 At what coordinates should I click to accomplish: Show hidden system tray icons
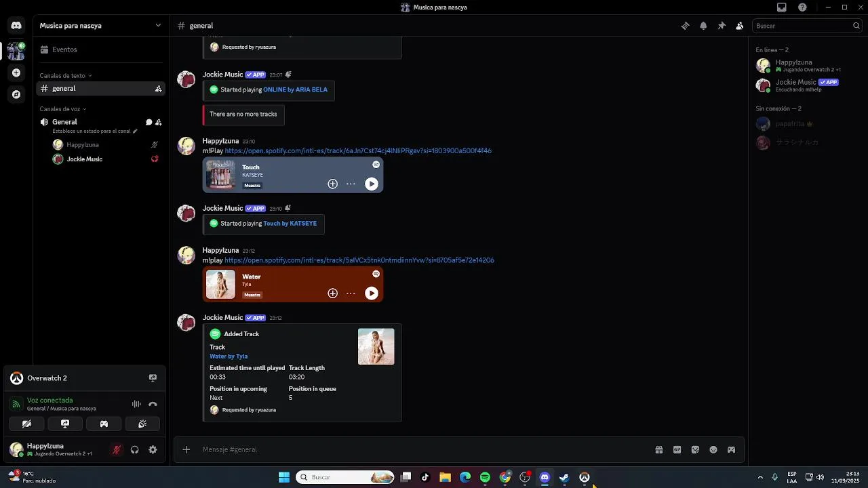coord(760,477)
